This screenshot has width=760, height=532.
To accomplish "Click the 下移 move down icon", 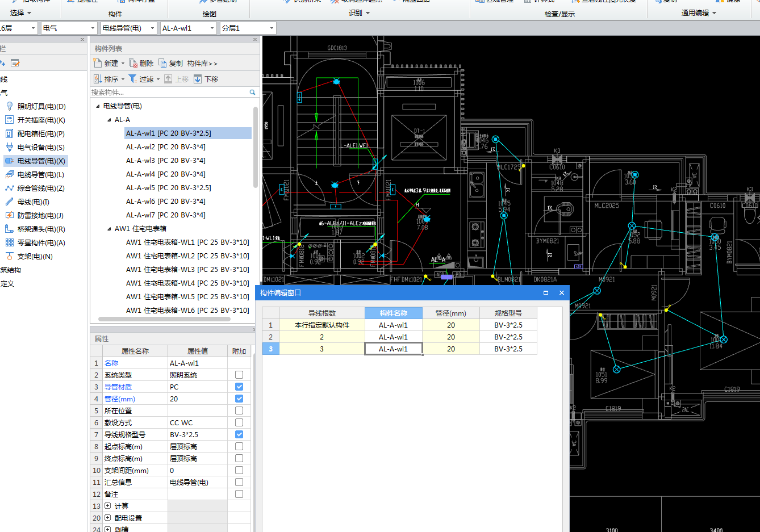I will (198, 79).
